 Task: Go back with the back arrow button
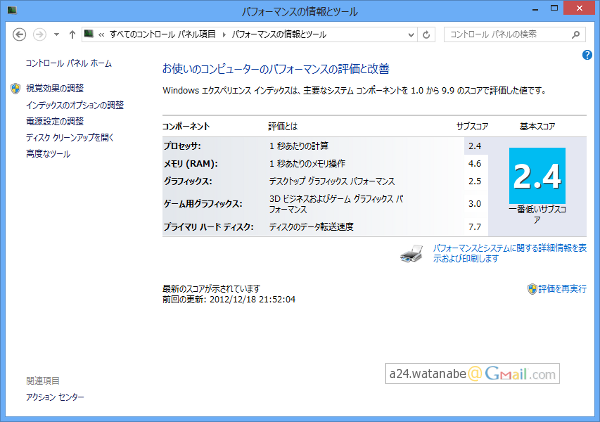[19, 34]
